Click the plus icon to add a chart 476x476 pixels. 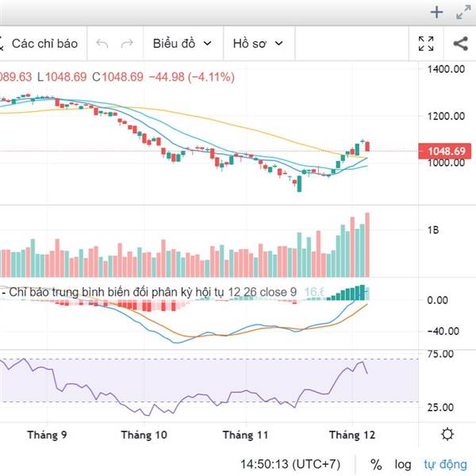coord(436,12)
